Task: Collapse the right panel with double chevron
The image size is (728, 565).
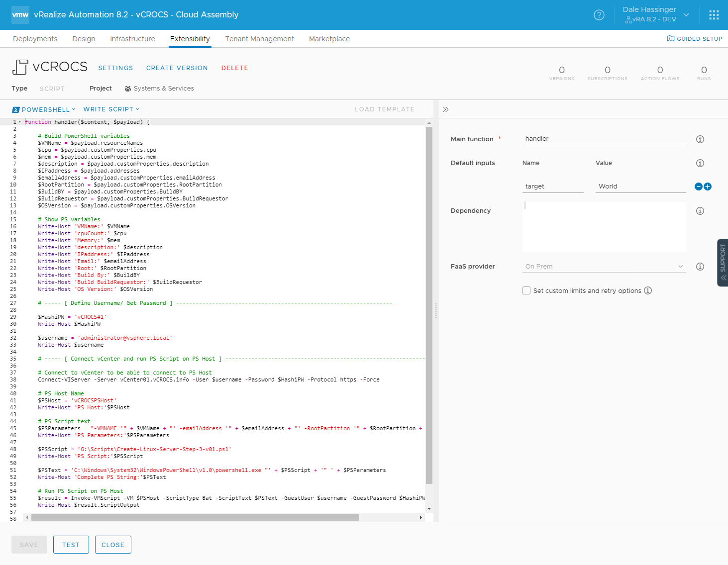Action: coord(445,109)
